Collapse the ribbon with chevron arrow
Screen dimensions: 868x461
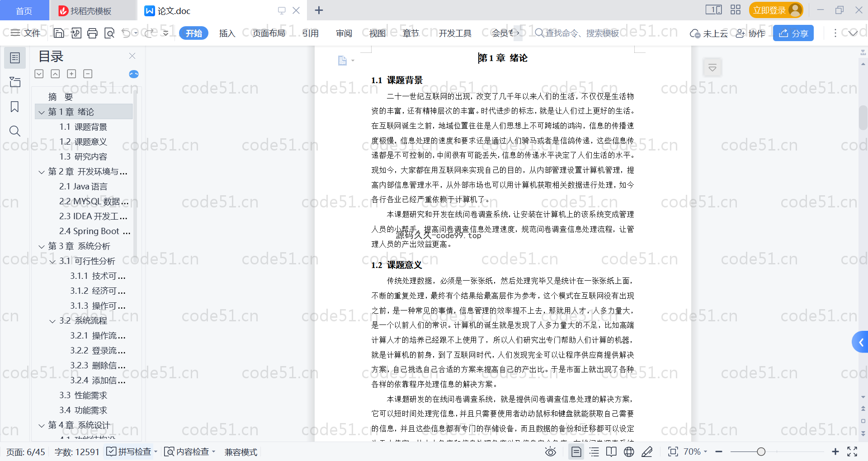point(853,33)
